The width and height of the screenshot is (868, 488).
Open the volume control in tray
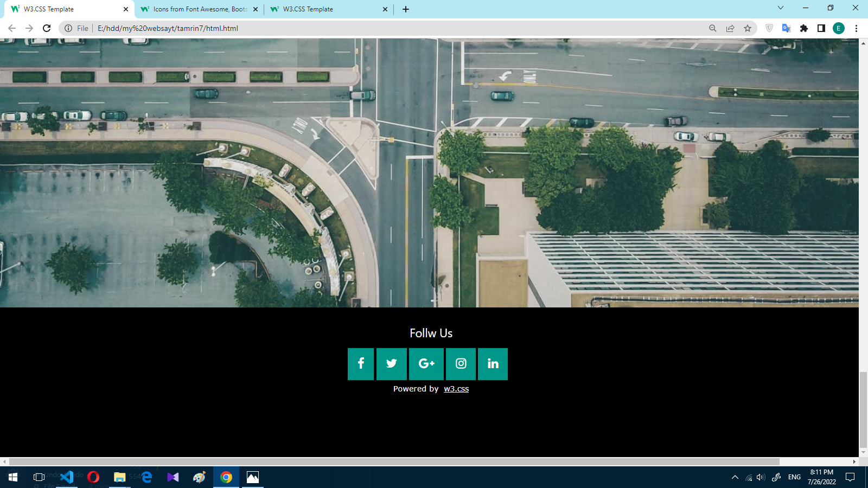coord(761,477)
